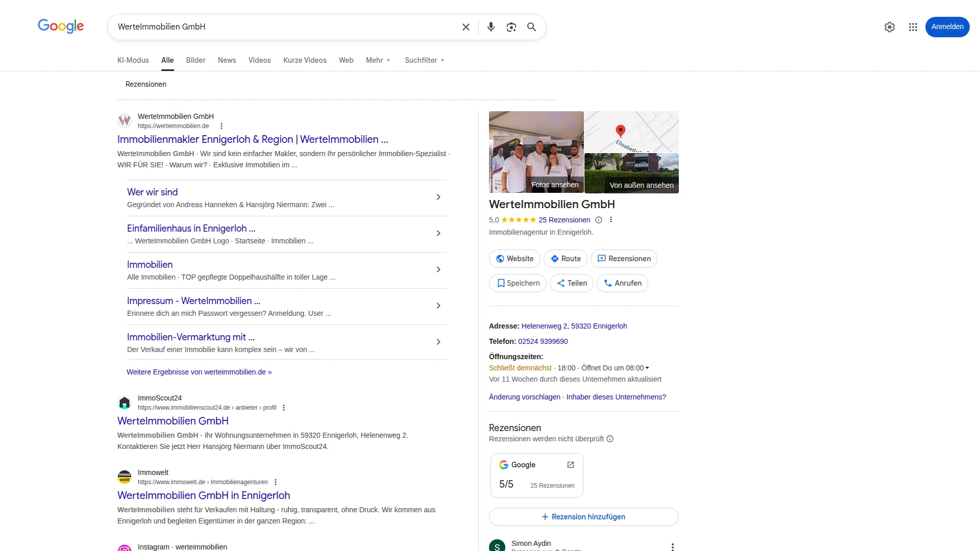This screenshot has height=551, width=980.
Task: Open WerteImmobilien GmbH in Ennigerloh result
Action: 204,495
